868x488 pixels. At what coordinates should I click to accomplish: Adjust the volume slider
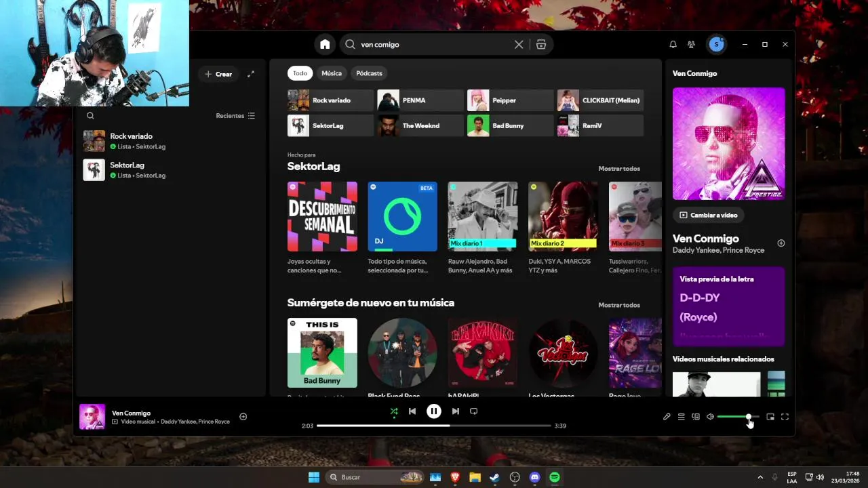click(x=738, y=417)
